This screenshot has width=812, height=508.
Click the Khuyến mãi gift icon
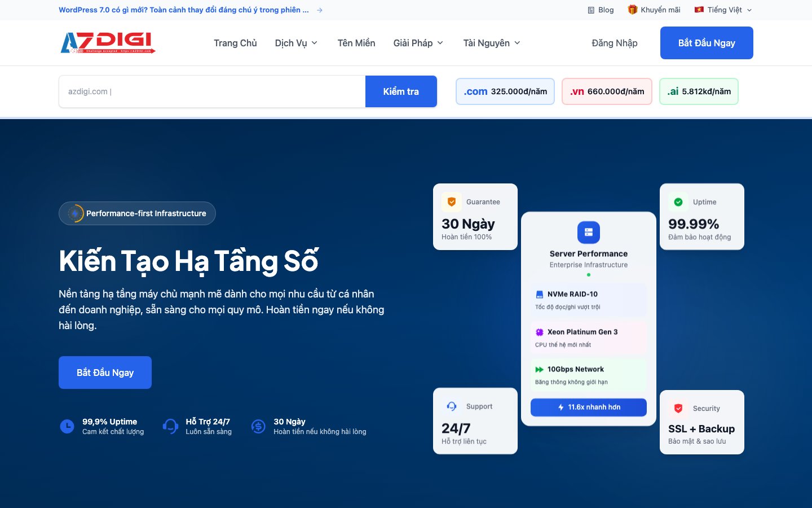click(x=633, y=10)
